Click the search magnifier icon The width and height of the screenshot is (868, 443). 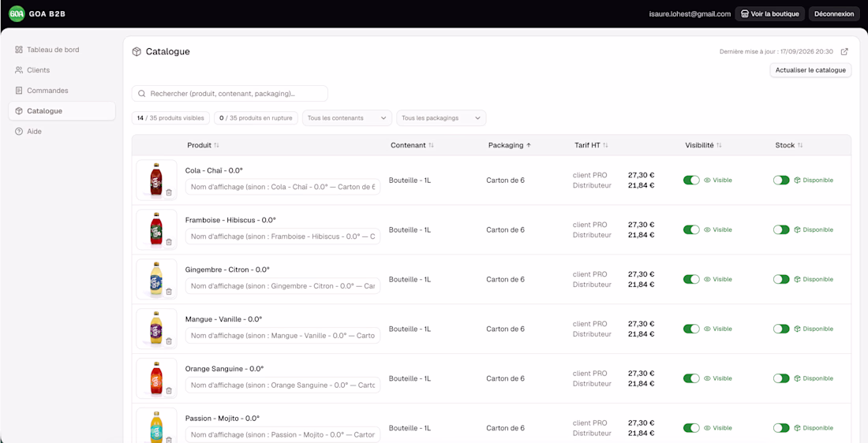coord(142,94)
